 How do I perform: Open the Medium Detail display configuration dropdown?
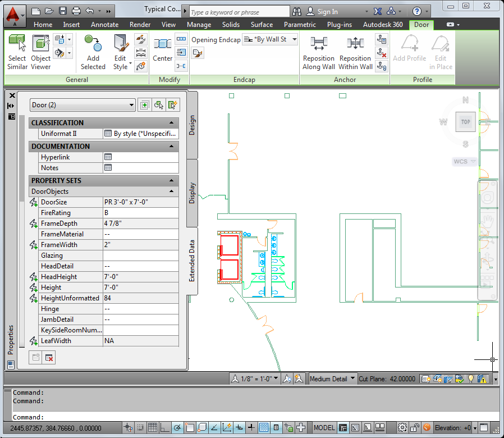click(332, 379)
